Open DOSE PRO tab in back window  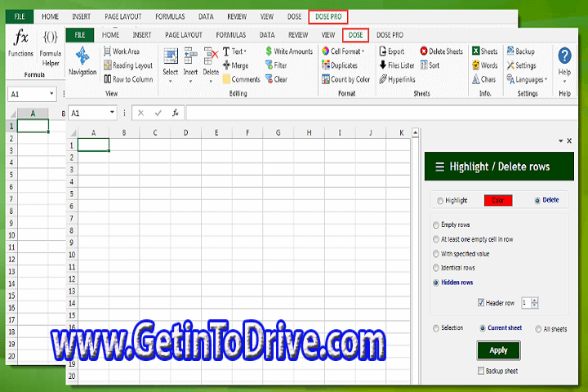point(328,16)
